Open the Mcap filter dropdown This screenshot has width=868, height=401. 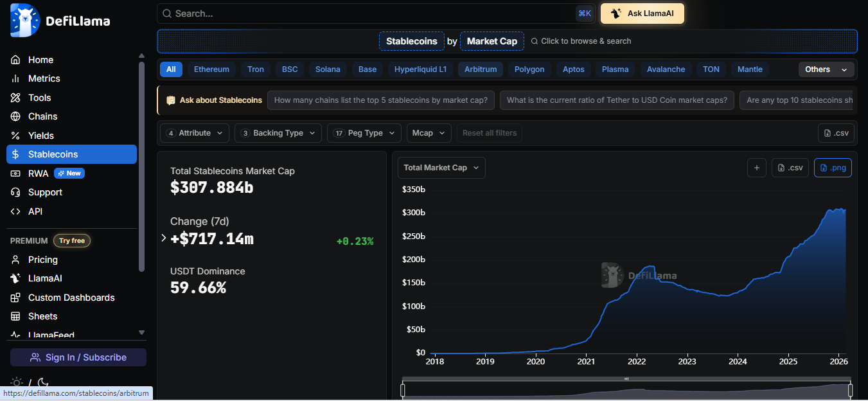429,133
